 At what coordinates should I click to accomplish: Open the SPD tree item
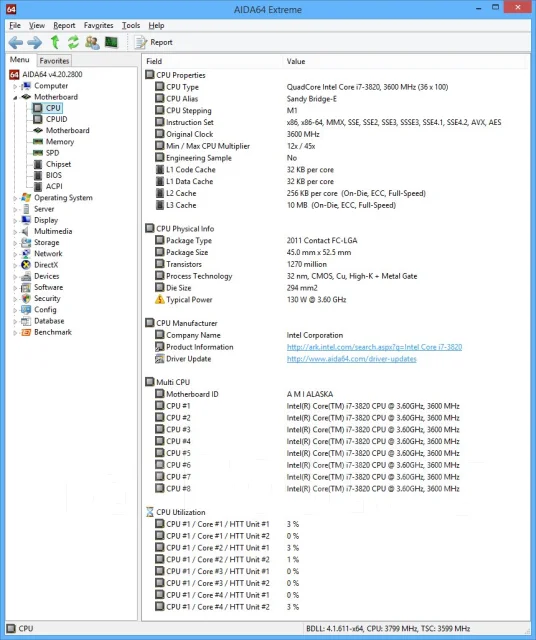(52, 153)
